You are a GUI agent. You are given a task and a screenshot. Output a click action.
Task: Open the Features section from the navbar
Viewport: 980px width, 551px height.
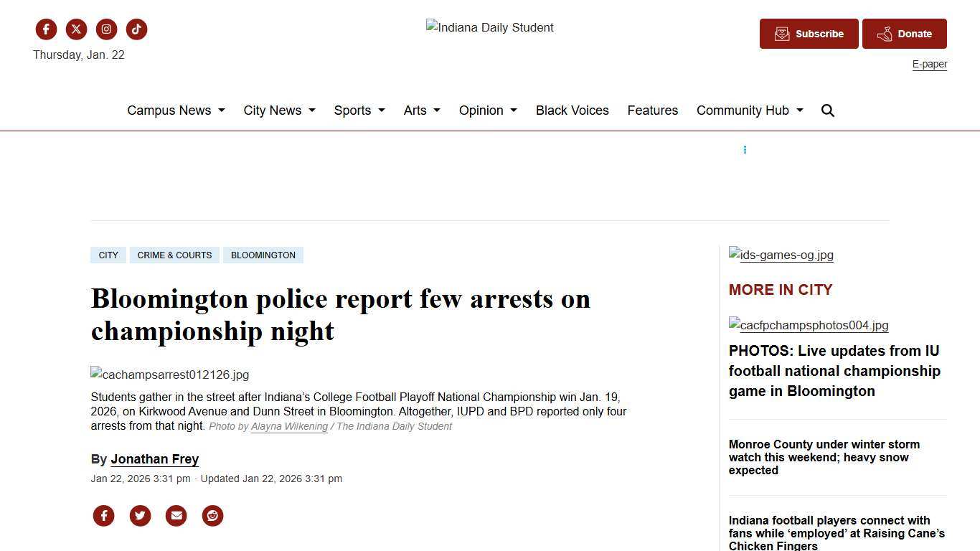pos(652,110)
